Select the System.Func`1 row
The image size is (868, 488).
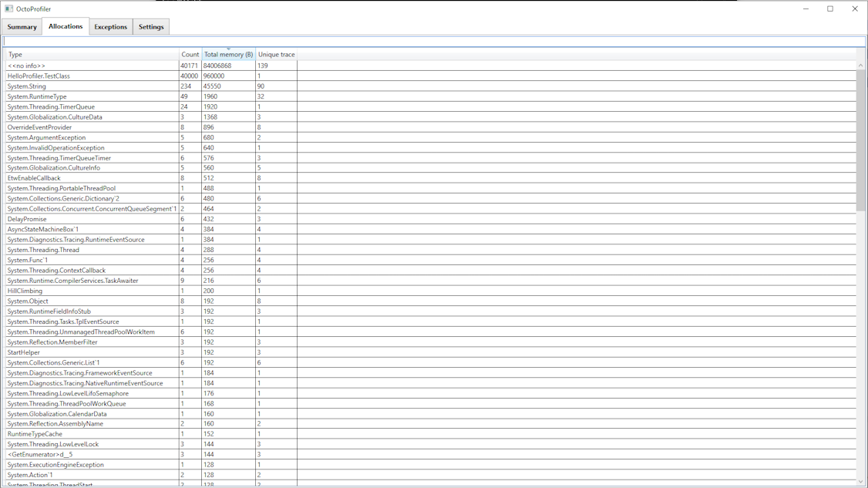pos(431,260)
